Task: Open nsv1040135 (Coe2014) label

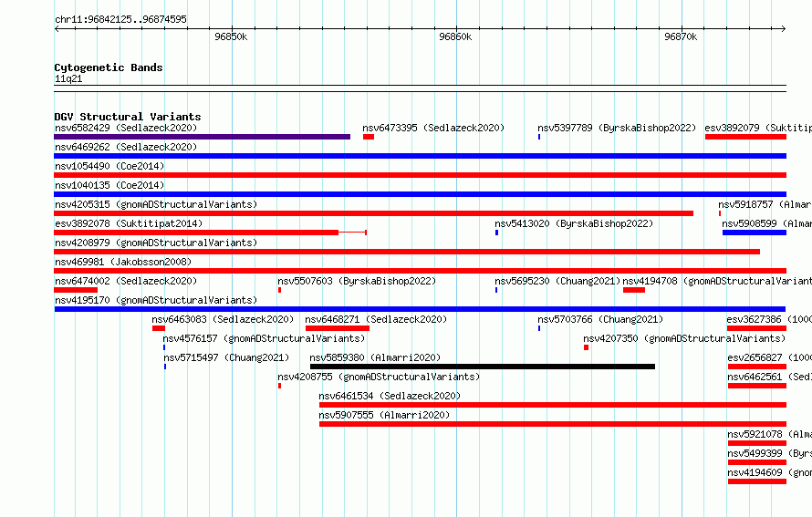Action: click(x=109, y=185)
